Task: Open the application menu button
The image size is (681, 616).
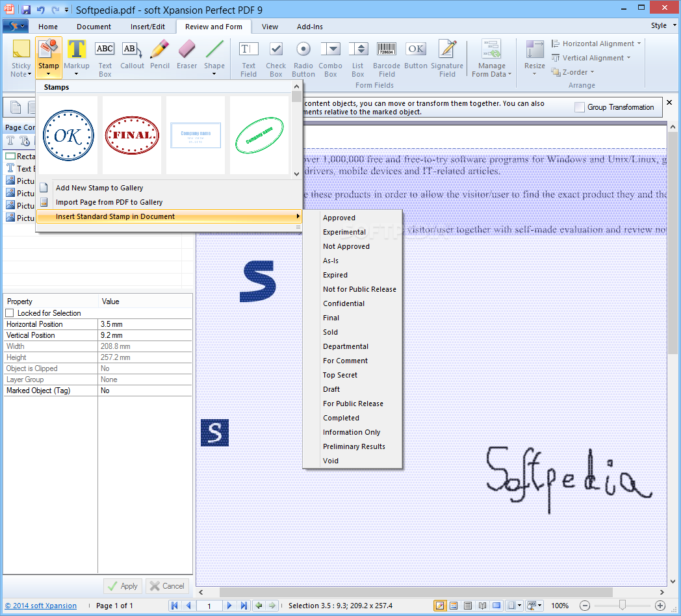Action: click(x=16, y=27)
